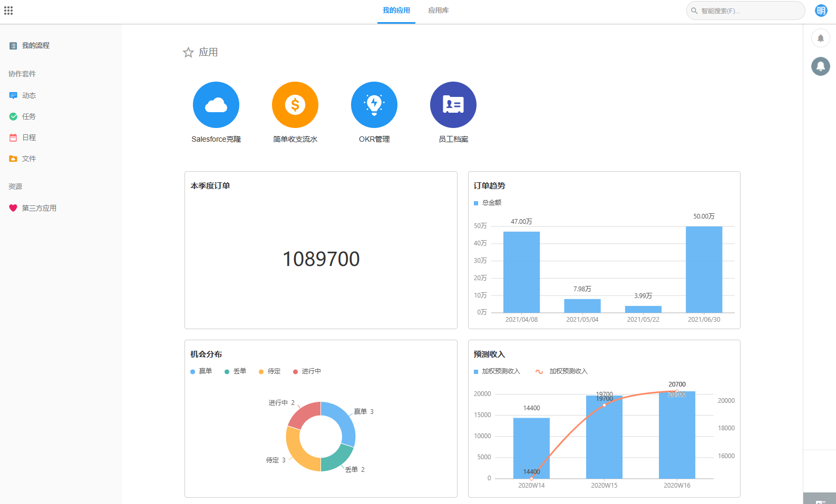Switch to the 我的应用 tab
The height and width of the screenshot is (504, 836).
click(x=396, y=11)
